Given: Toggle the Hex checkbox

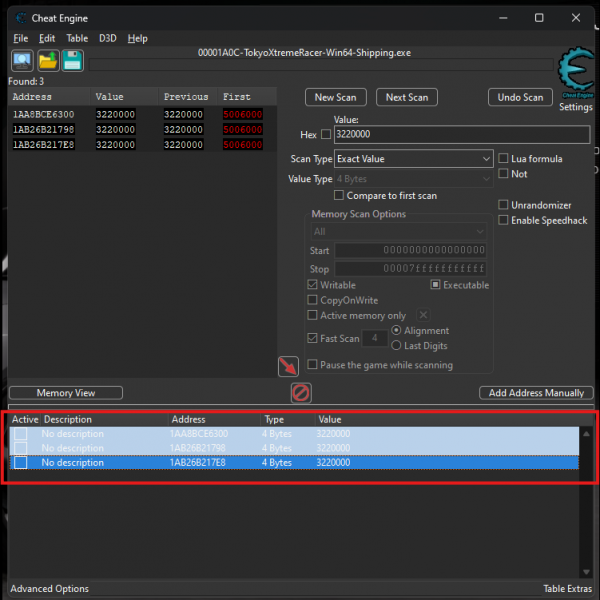Looking at the screenshot, I should 326,134.
